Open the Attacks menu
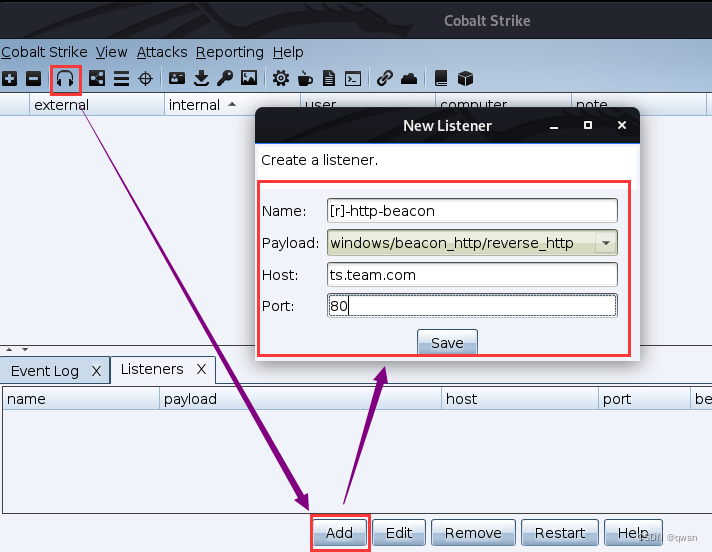This screenshot has width=712, height=552. click(162, 52)
